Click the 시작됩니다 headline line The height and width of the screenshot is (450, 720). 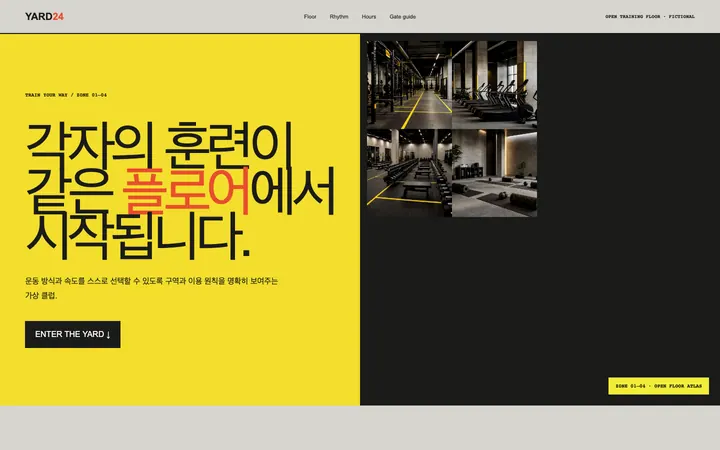pyautogui.click(x=138, y=236)
